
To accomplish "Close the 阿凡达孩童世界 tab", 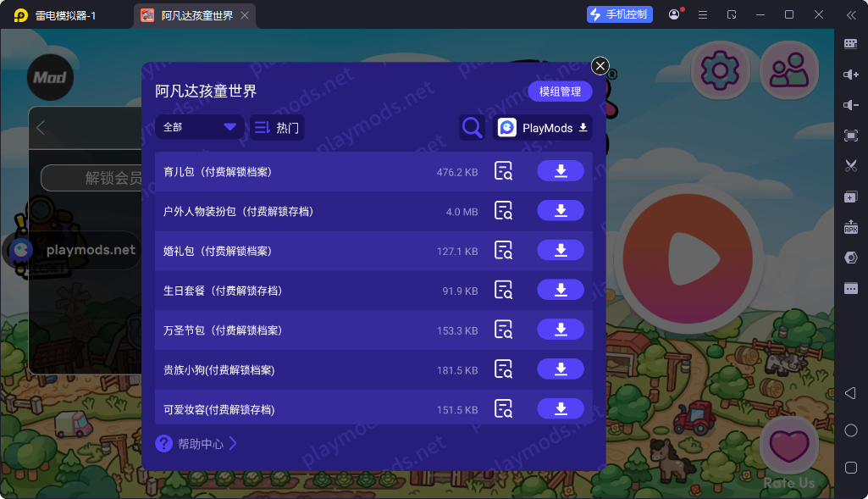I will click(245, 15).
